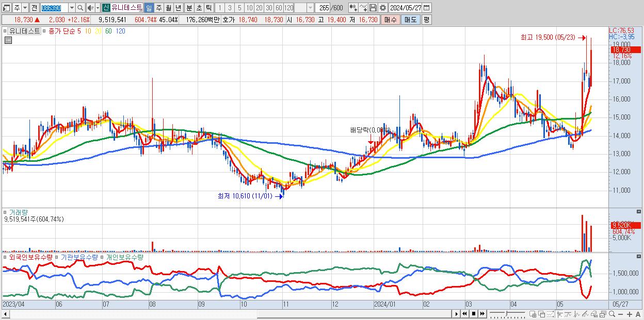Expand stock code 086390 history dropdown
The width and height of the screenshot is (644, 320).
(72, 8)
